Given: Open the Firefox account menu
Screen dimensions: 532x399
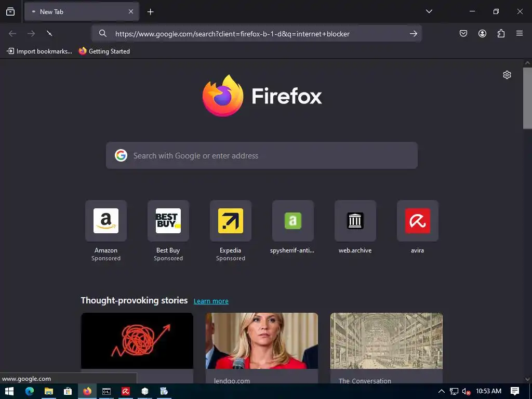Looking at the screenshot, I should pyautogui.click(x=482, y=33).
